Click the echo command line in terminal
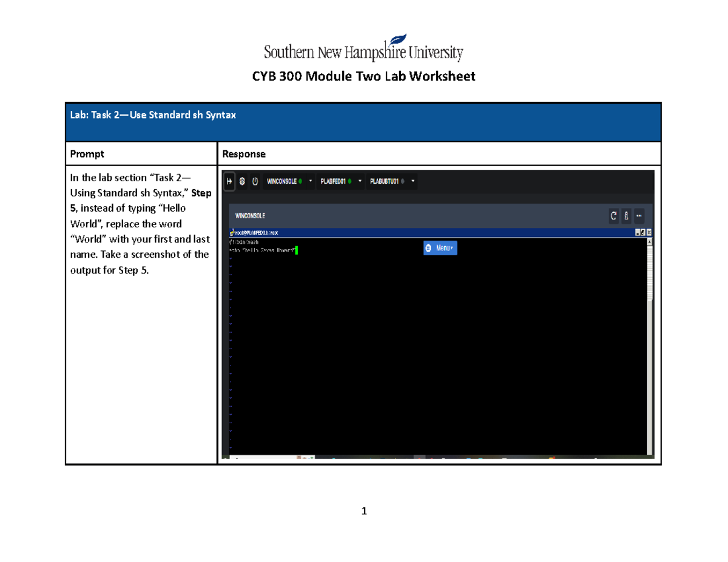 point(262,250)
